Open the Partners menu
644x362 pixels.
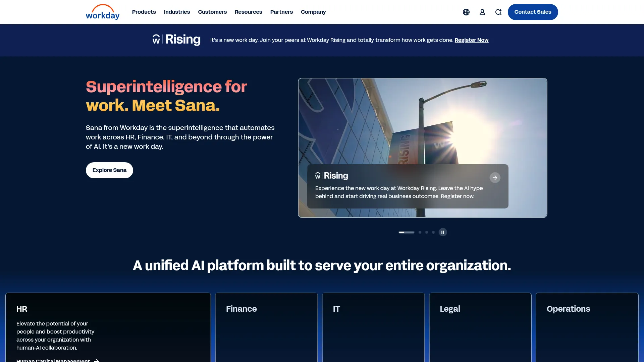pos(281,12)
